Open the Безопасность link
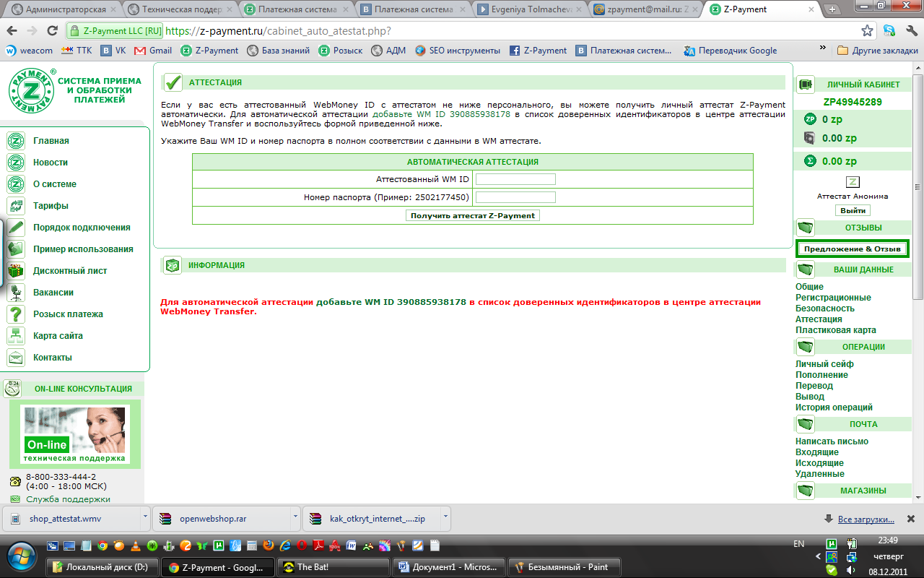The width and height of the screenshot is (924, 578). (x=825, y=309)
